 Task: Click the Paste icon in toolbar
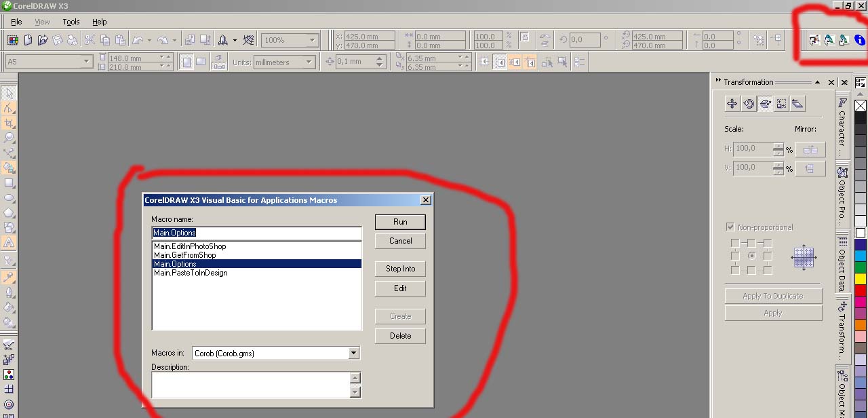click(120, 40)
